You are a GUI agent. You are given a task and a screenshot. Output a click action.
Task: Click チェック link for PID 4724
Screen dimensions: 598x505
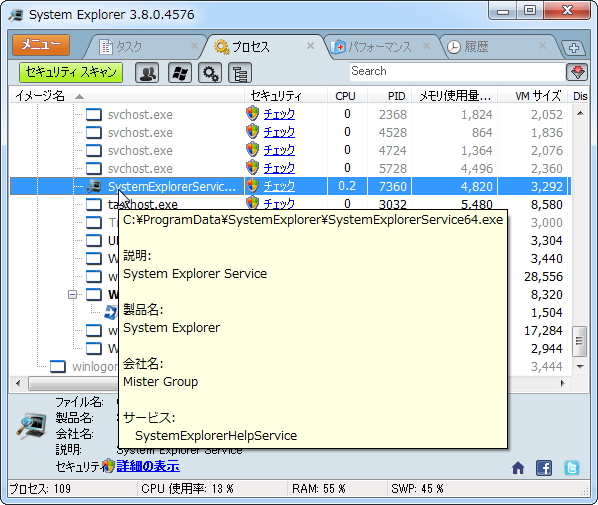(279, 150)
